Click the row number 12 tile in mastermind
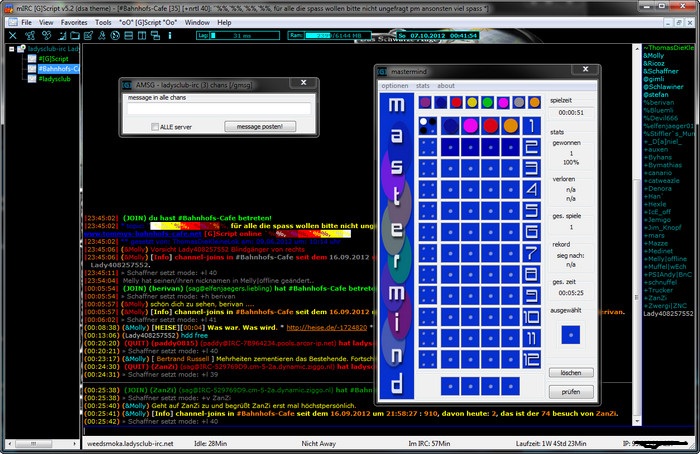 pos(531,359)
